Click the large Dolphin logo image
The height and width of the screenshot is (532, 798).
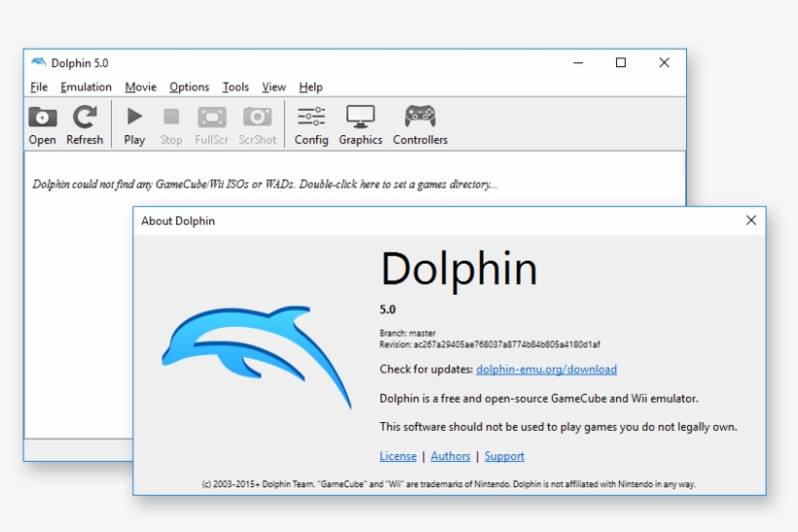pyautogui.click(x=256, y=356)
